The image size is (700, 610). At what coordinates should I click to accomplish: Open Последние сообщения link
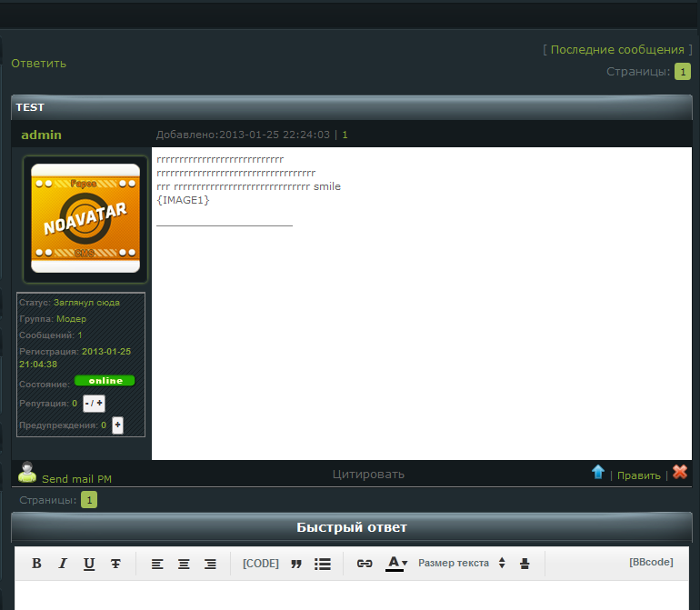coord(616,49)
